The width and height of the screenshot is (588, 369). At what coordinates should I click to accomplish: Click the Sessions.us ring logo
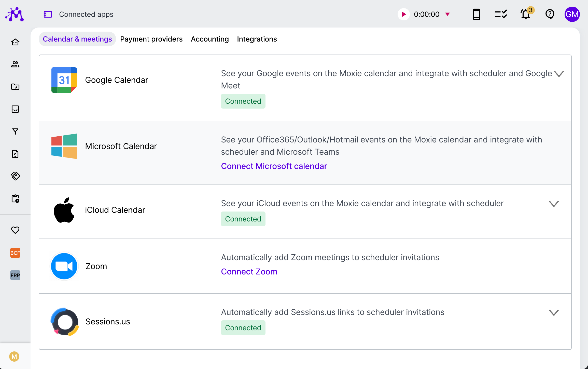65,322
